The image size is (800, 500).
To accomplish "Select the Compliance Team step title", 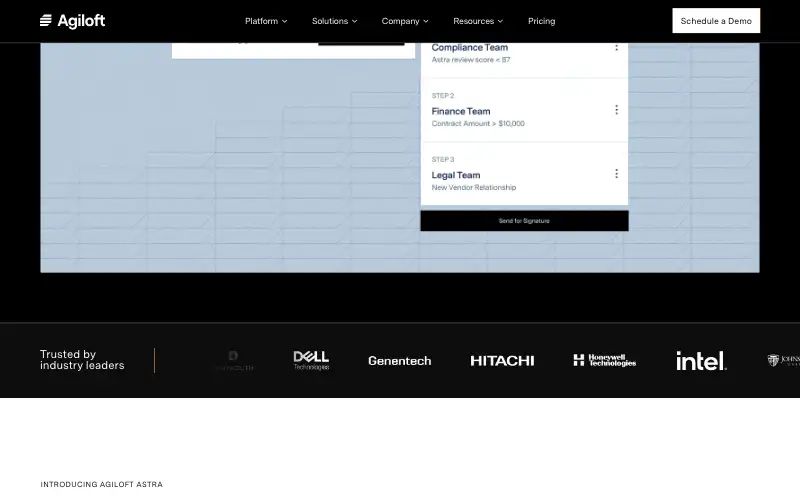I will coord(469,47).
